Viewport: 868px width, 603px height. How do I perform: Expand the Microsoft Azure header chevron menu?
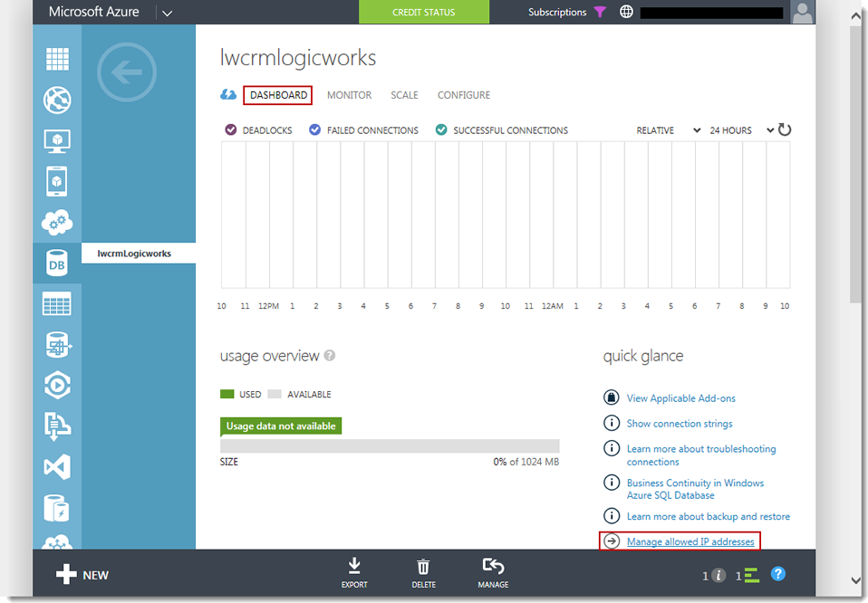click(x=168, y=13)
